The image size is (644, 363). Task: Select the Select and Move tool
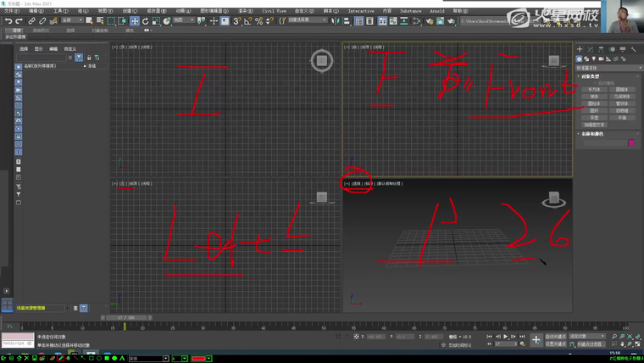pos(134,20)
